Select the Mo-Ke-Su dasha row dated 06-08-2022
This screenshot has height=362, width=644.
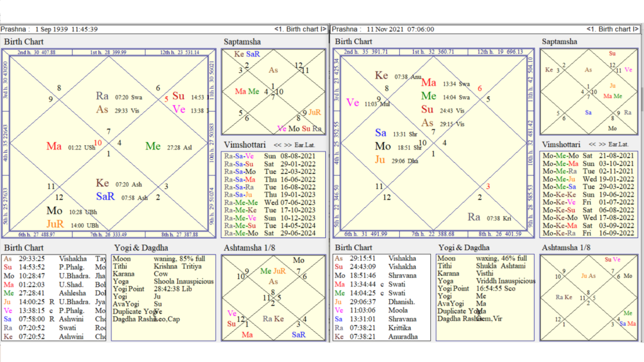[588, 210]
